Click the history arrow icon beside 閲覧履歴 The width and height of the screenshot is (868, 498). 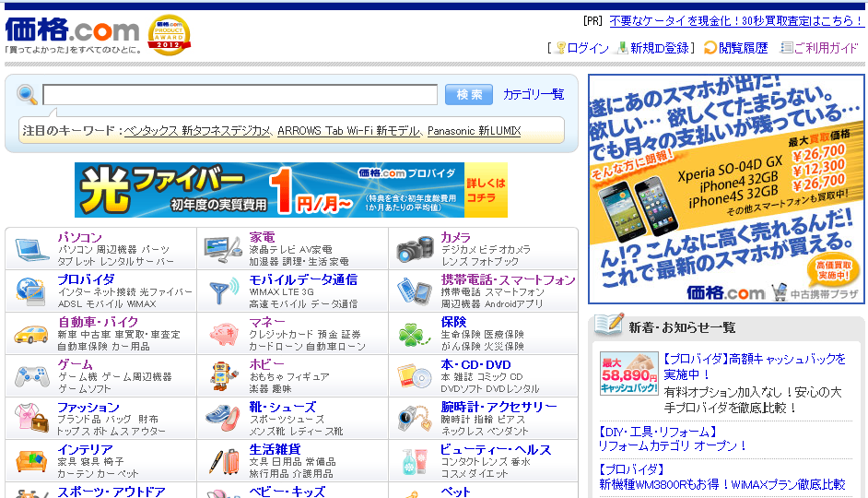tap(710, 48)
